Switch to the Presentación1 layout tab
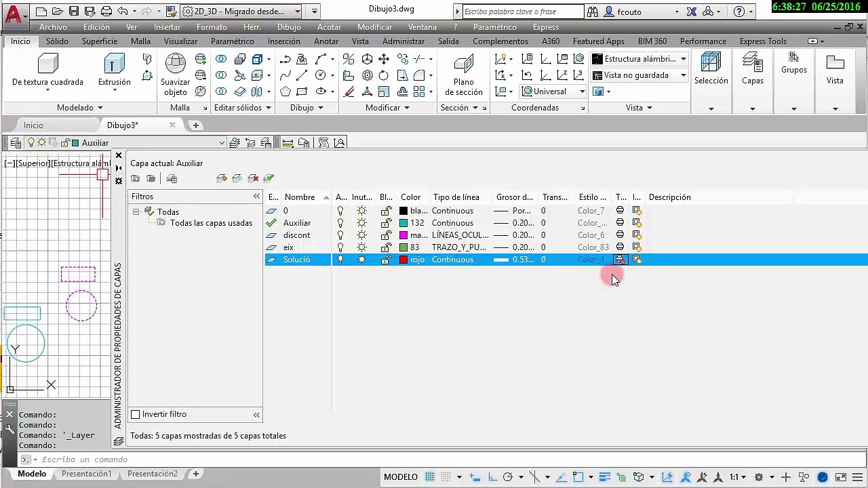 tap(86, 474)
